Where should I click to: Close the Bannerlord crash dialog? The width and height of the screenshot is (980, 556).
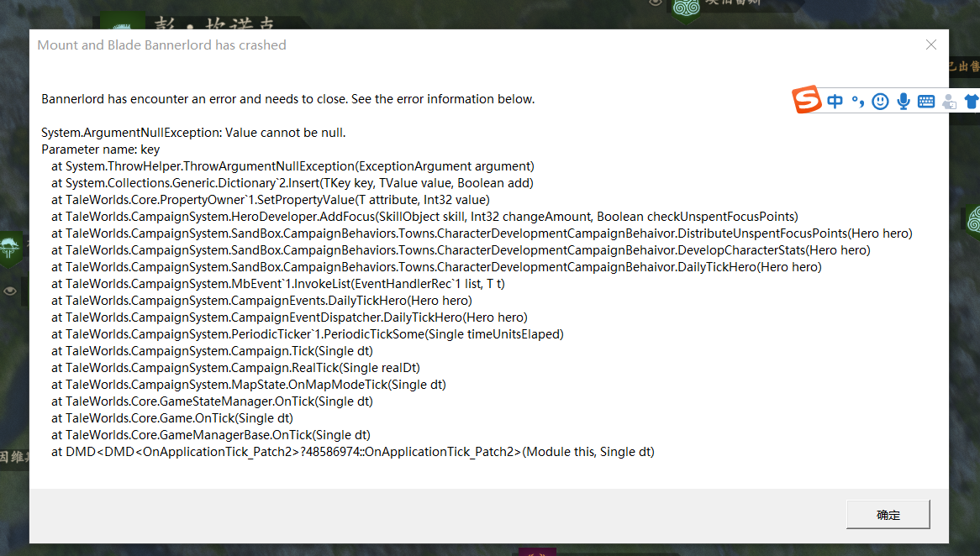point(931,45)
